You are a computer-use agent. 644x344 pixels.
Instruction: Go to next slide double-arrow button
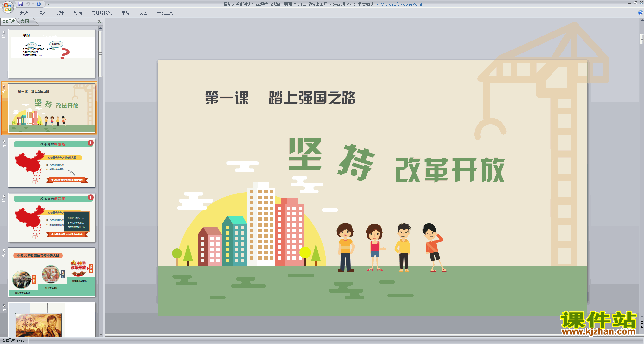(642, 327)
